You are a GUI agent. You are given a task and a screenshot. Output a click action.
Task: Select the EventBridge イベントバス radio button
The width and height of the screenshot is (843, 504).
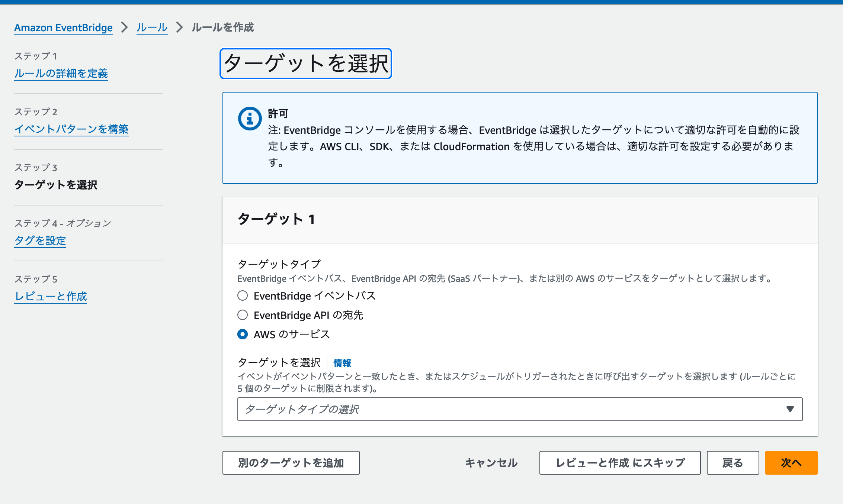click(243, 295)
